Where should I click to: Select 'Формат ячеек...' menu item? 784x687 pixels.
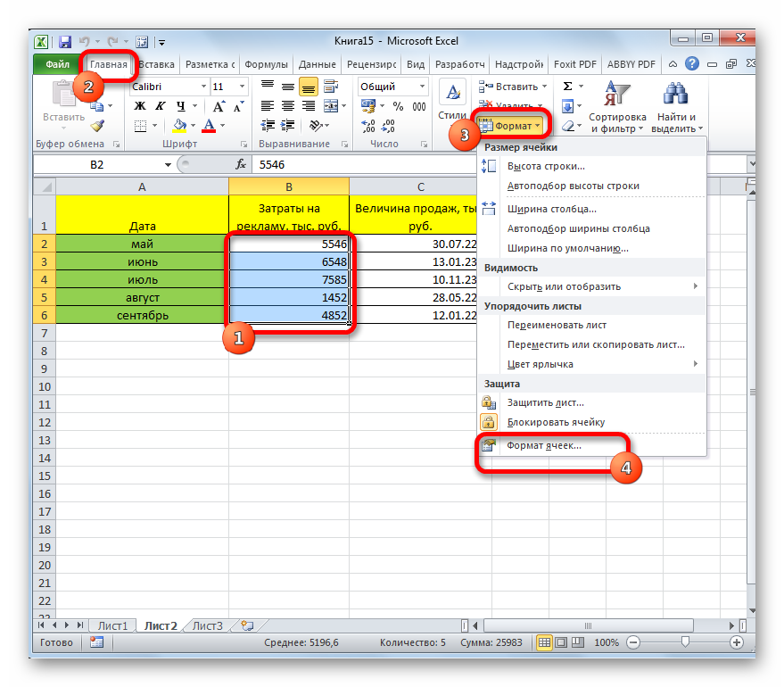point(544,444)
